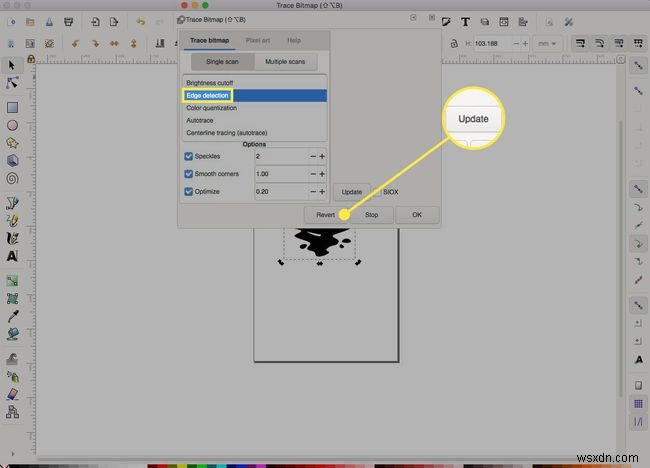Select the 3D box tool
This screenshot has width=650, height=468.
tap(12, 161)
